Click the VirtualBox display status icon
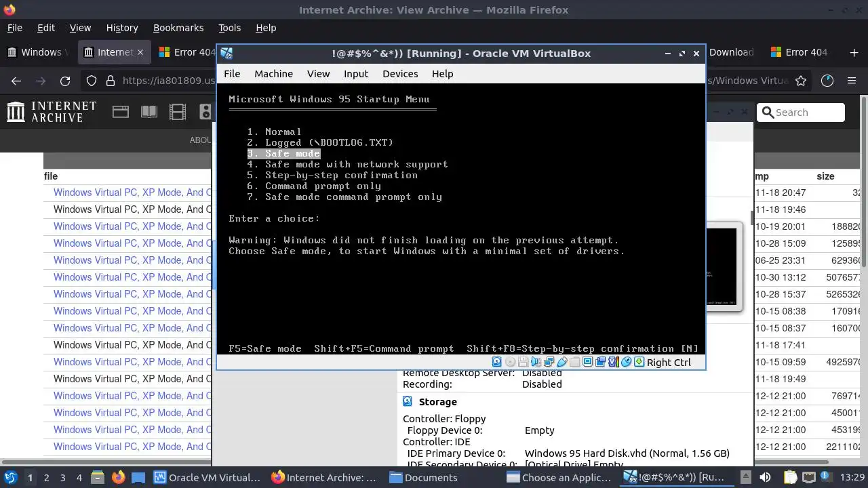 (588, 362)
